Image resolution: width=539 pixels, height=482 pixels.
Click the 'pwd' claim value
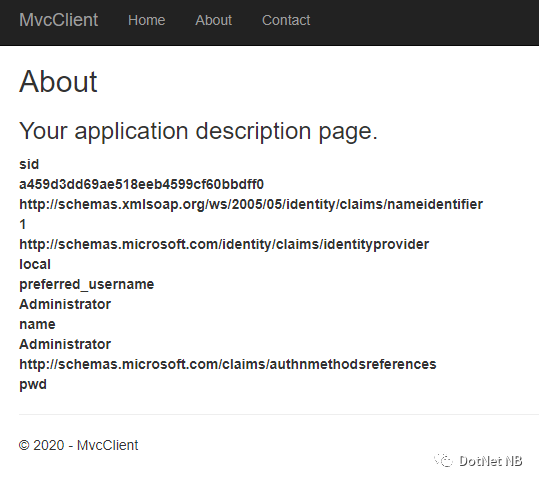(33, 385)
